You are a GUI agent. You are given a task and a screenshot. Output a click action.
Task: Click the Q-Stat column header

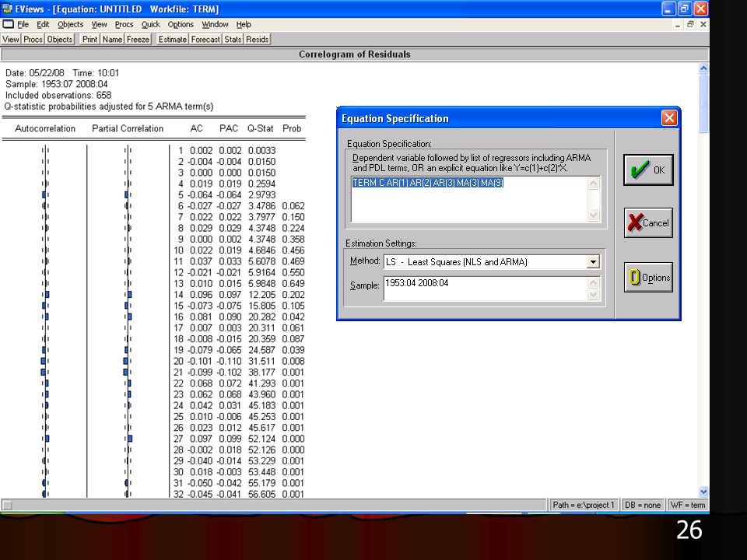261,128
